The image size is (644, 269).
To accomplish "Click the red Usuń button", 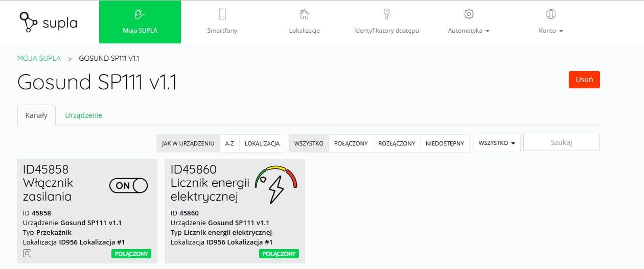I will point(584,80).
